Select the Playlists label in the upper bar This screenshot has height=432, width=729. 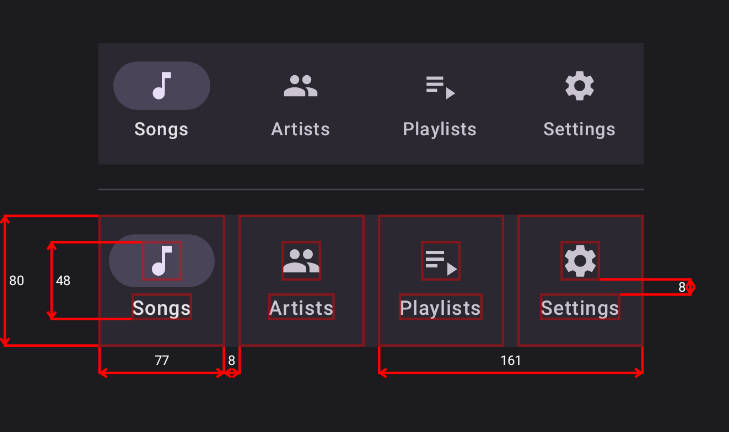pos(440,129)
